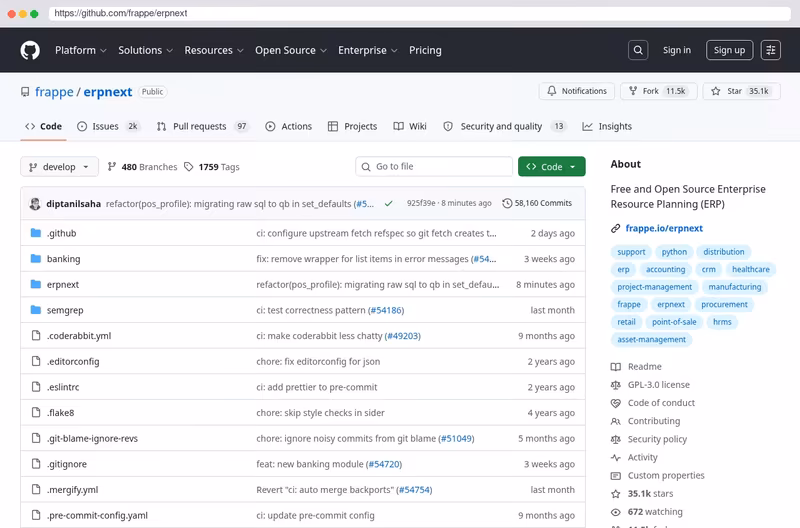Click the link icon beside frappe.io/erpnext
This screenshot has width=800, height=528.
[616, 229]
